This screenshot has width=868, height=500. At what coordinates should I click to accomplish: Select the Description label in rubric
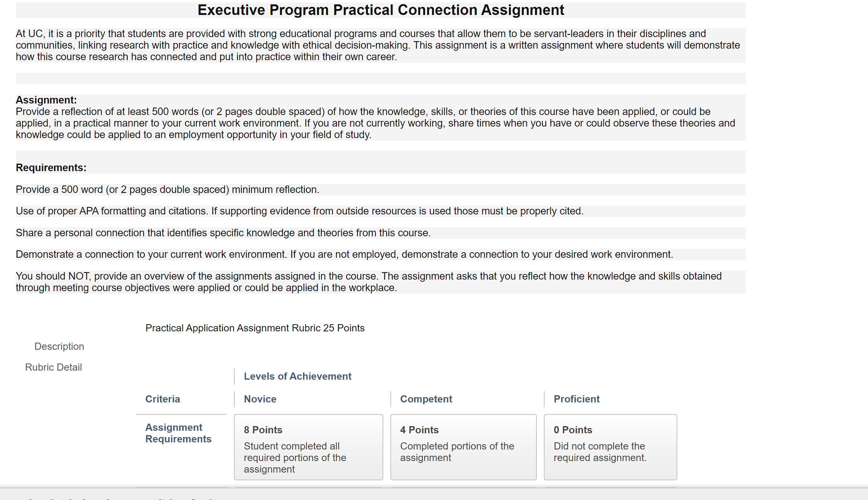(59, 346)
